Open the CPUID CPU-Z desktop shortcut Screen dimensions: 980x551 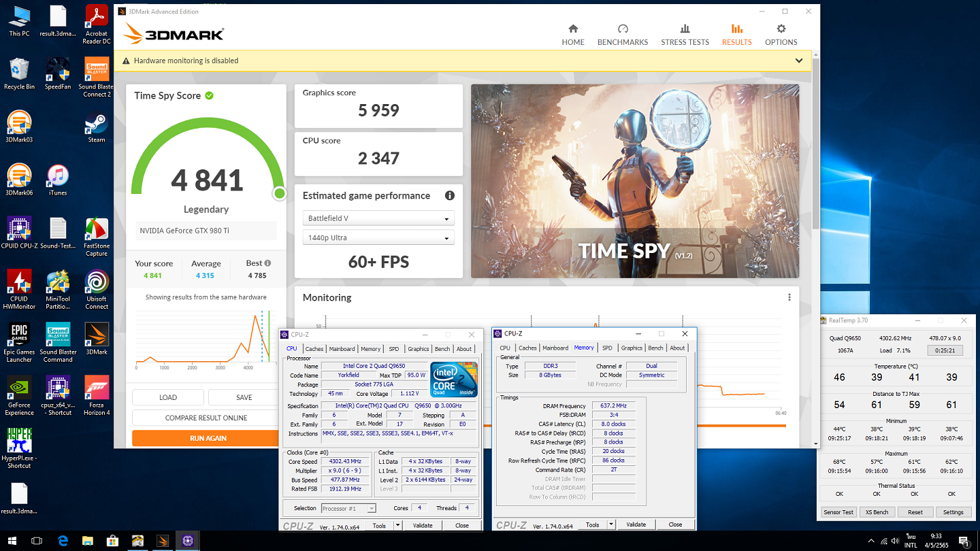19,233
